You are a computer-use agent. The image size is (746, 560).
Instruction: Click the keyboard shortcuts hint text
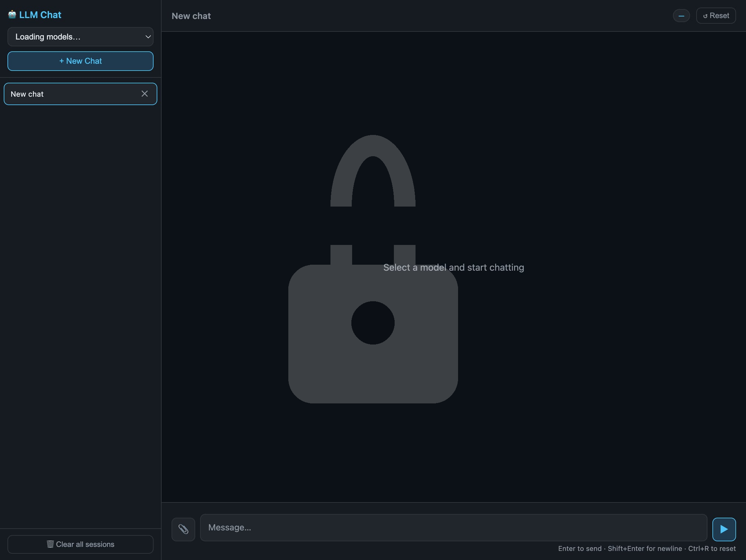[646, 548]
